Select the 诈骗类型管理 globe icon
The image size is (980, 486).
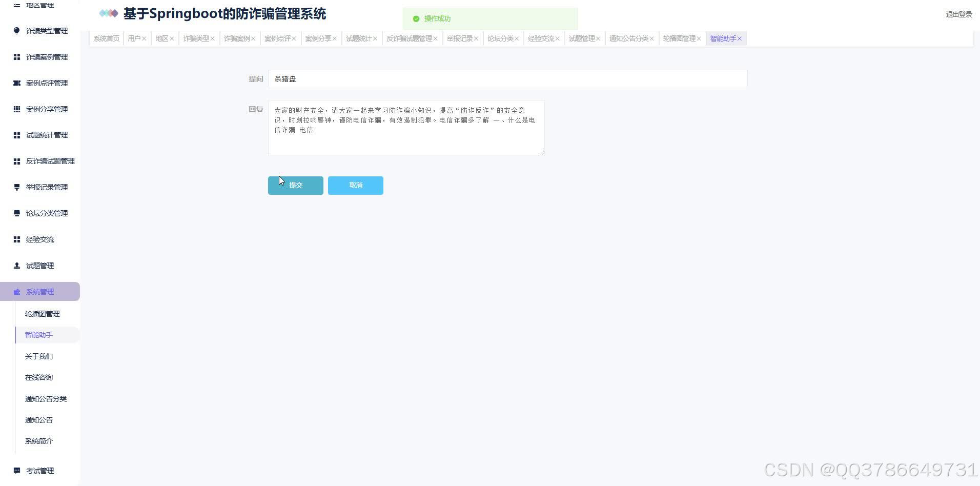tap(16, 31)
